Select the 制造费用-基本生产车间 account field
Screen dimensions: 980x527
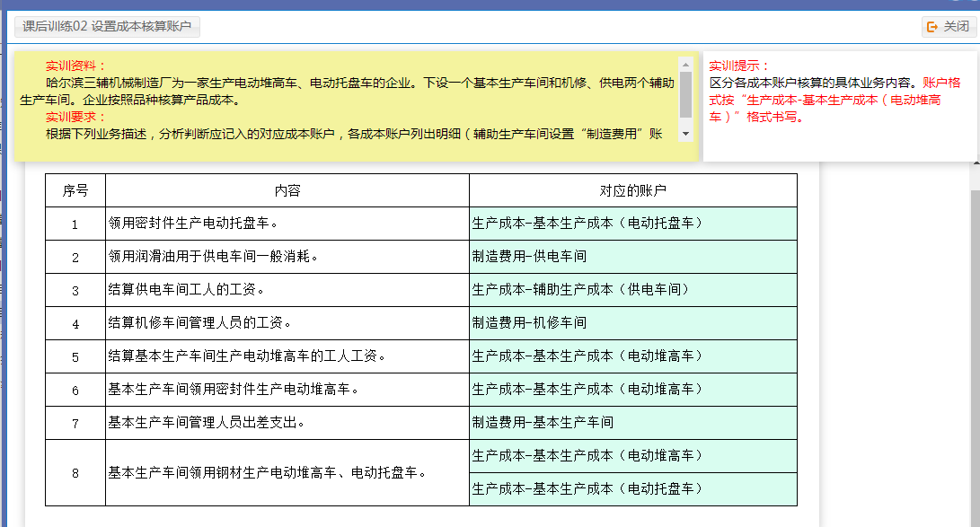click(x=633, y=423)
